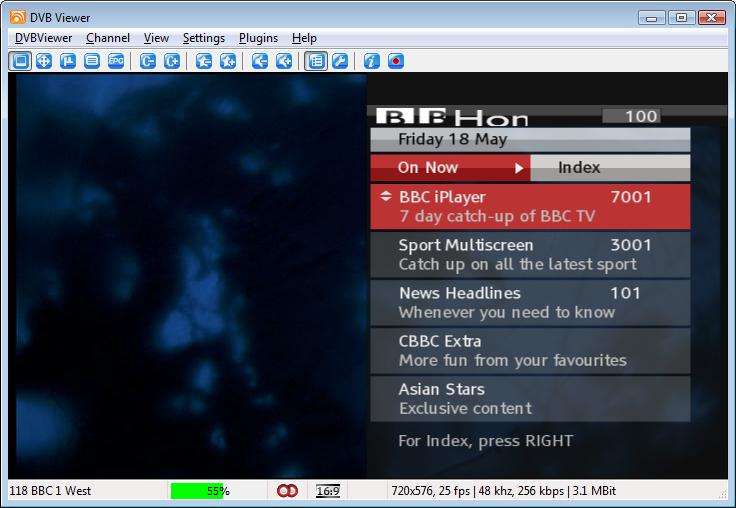Toggle the channel list panel button

316,61
